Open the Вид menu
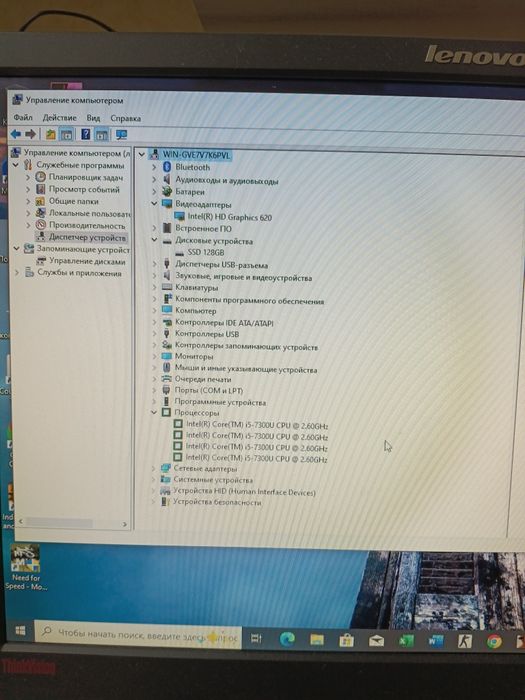The height and width of the screenshot is (700, 525). pyautogui.click(x=93, y=118)
